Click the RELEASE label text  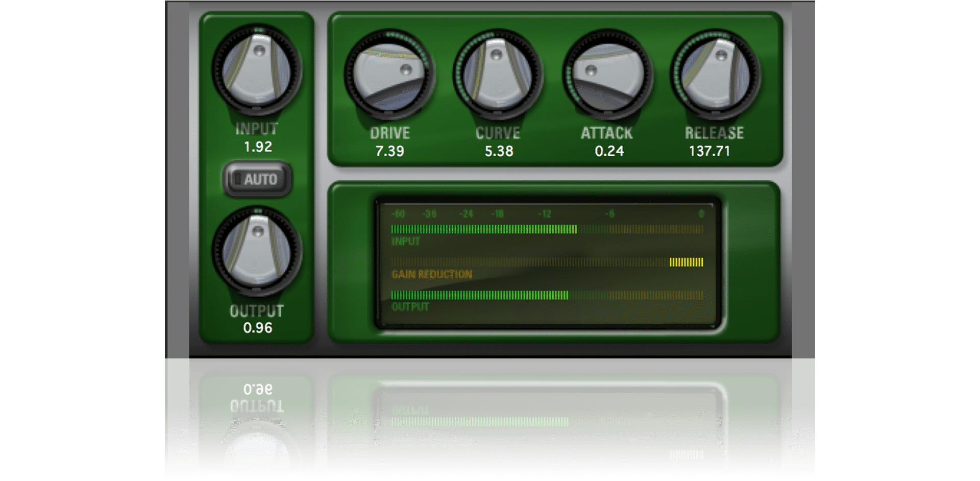click(x=714, y=133)
